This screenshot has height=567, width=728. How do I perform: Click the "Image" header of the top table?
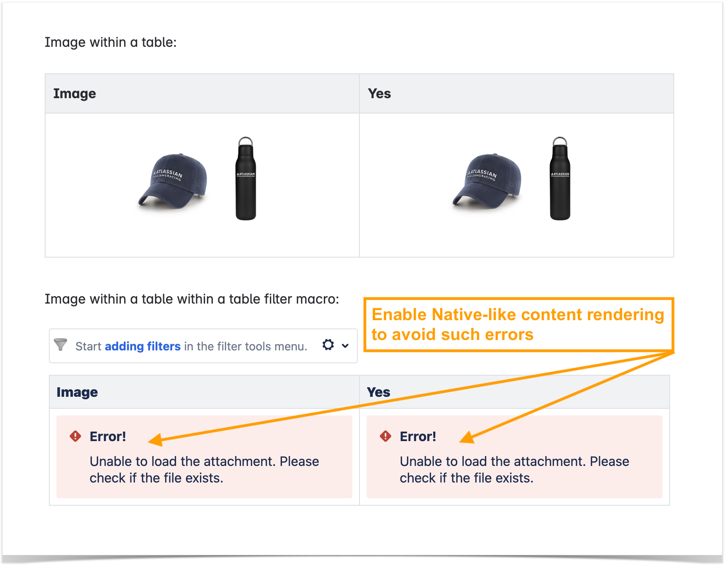click(x=75, y=94)
